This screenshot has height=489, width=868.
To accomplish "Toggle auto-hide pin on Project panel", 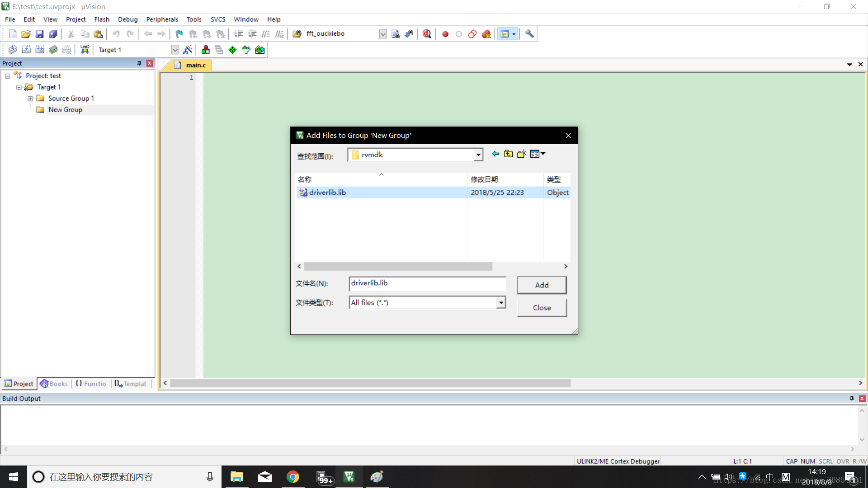I will pyautogui.click(x=139, y=63).
